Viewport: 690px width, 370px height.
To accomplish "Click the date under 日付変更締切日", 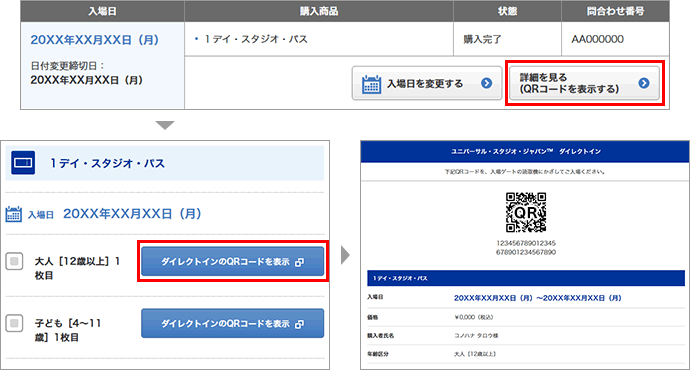I will pyautogui.click(x=87, y=80).
